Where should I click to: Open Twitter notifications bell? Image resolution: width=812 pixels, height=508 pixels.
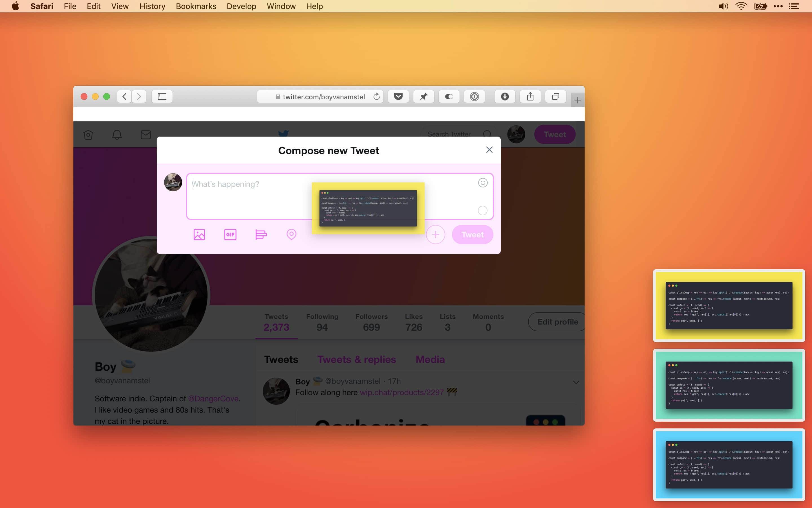(117, 135)
